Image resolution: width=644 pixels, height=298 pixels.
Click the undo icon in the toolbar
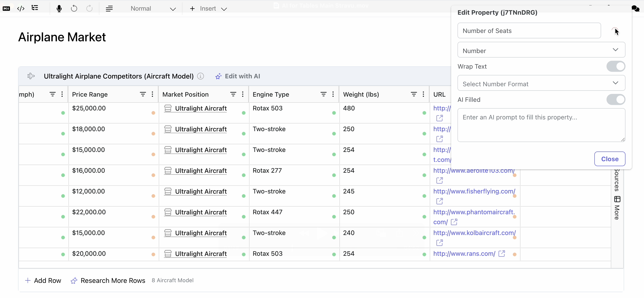tap(74, 9)
